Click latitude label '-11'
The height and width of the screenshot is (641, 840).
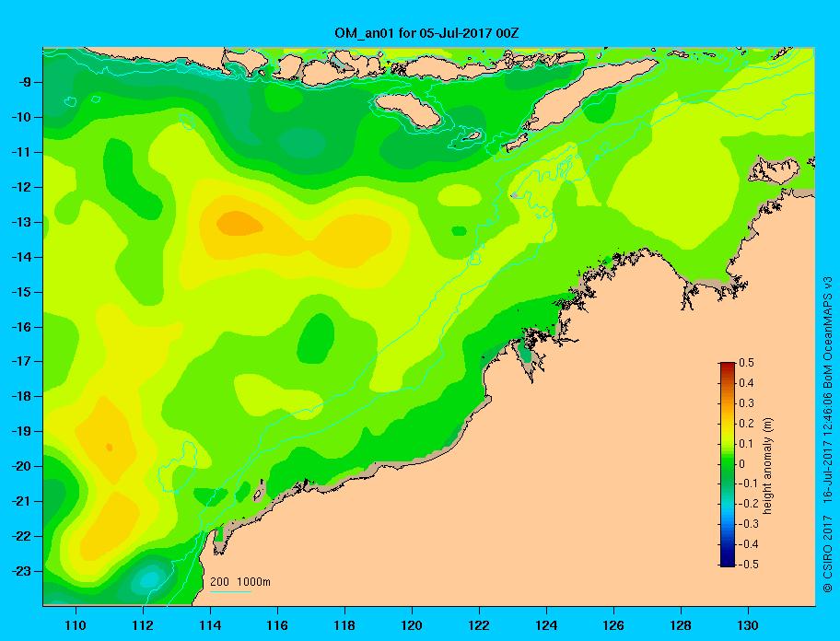point(19,152)
